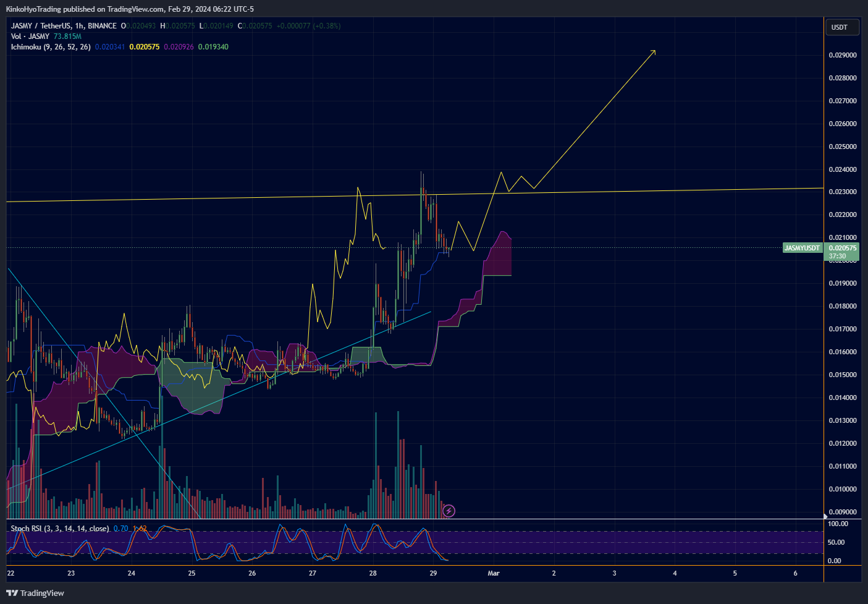Image resolution: width=868 pixels, height=604 pixels.
Task: Click the 0.015000 price axis label
Action: point(843,375)
